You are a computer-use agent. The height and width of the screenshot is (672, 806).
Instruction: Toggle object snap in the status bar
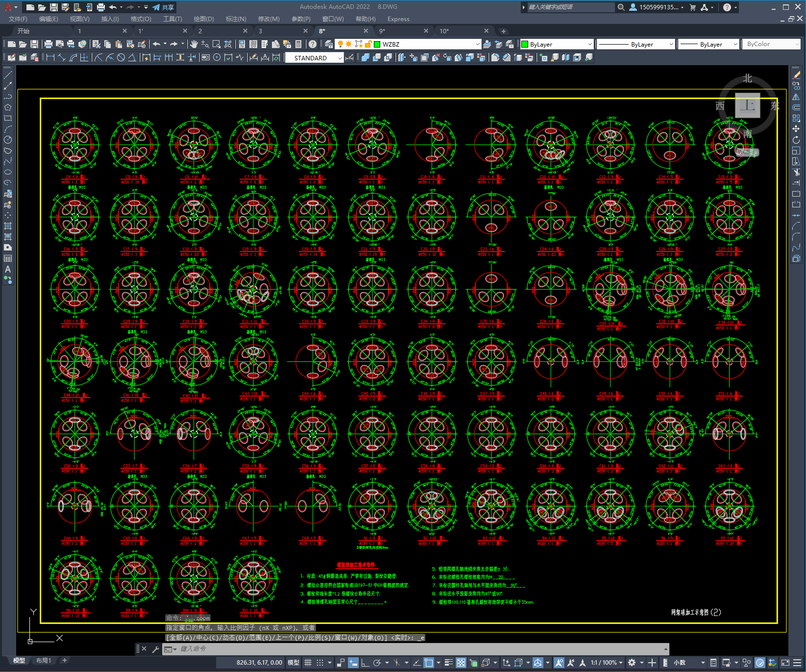429,663
